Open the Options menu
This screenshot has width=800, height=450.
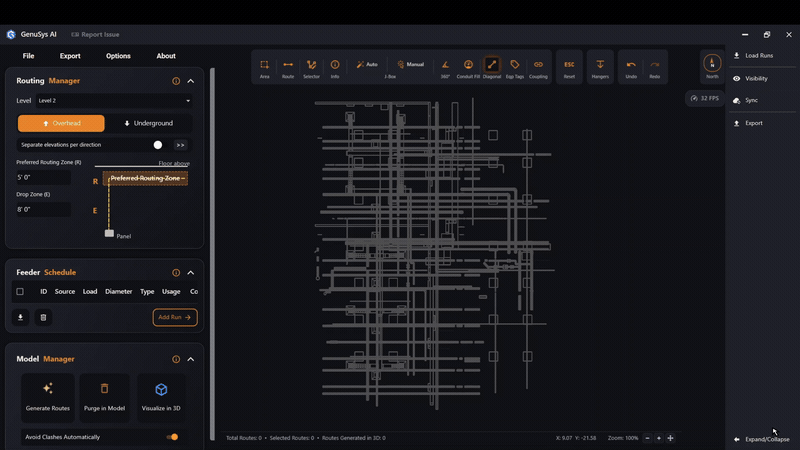tap(118, 56)
